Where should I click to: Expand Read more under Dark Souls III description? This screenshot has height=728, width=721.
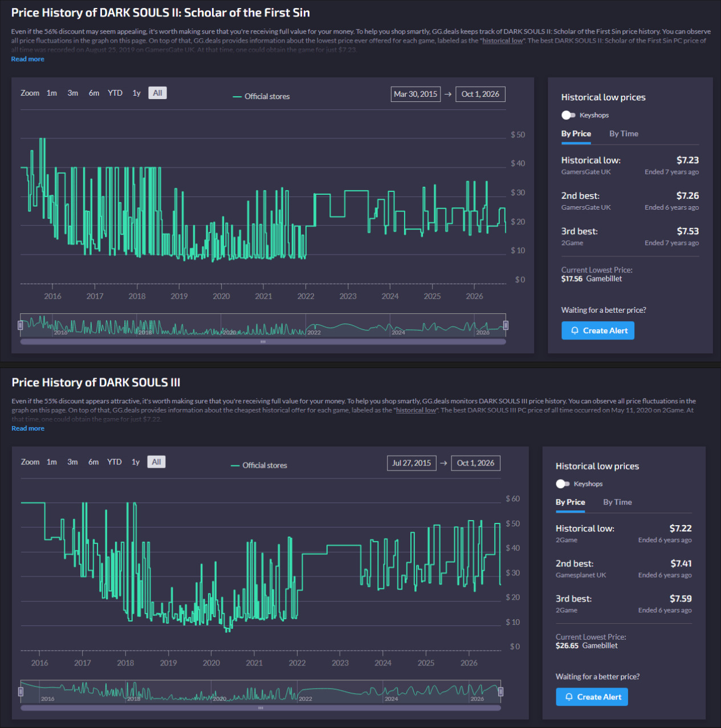click(28, 428)
